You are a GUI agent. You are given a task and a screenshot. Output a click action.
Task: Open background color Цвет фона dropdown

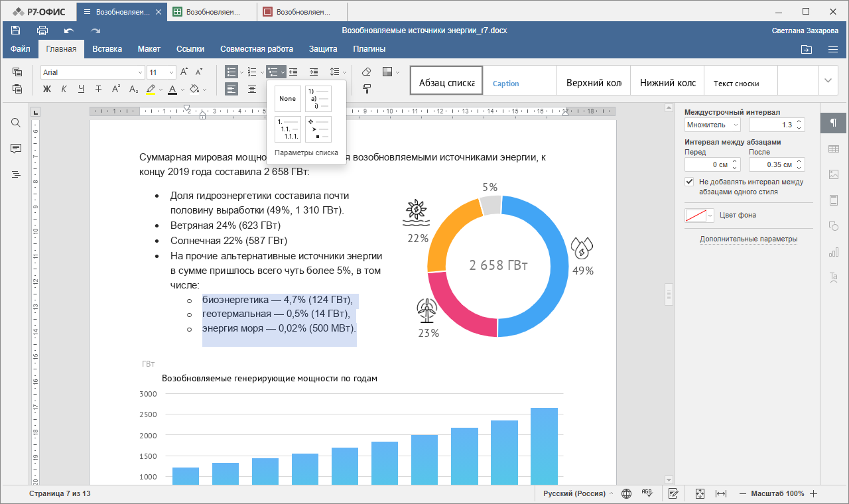point(700,216)
